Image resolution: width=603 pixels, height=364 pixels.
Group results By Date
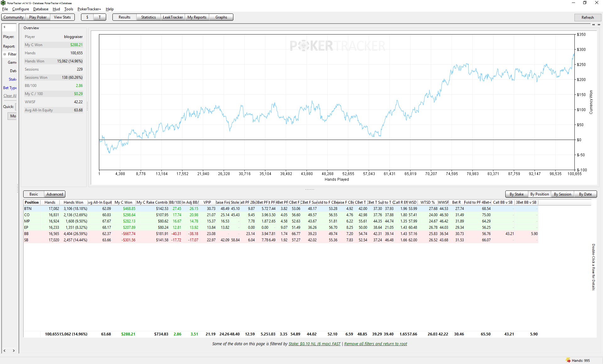tap(585, 194)
